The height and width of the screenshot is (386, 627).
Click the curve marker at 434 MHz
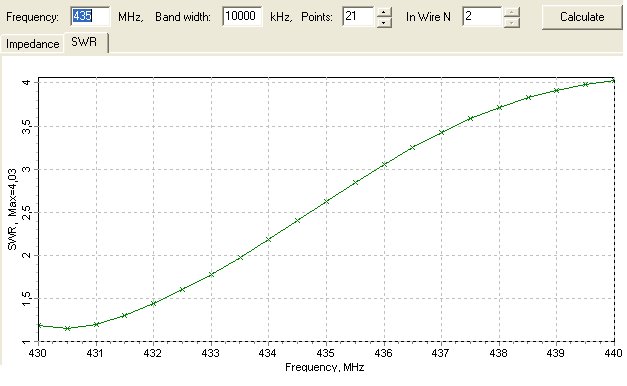click(269, 239)
